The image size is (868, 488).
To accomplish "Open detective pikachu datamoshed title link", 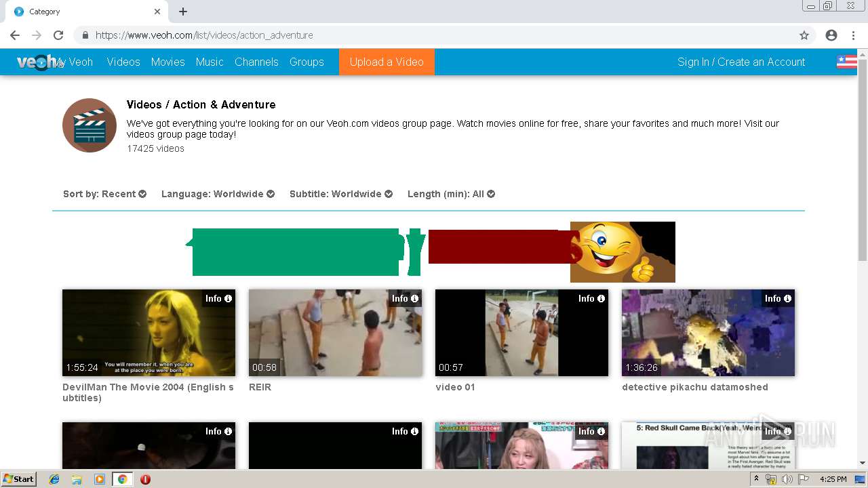I will [694, 387].
